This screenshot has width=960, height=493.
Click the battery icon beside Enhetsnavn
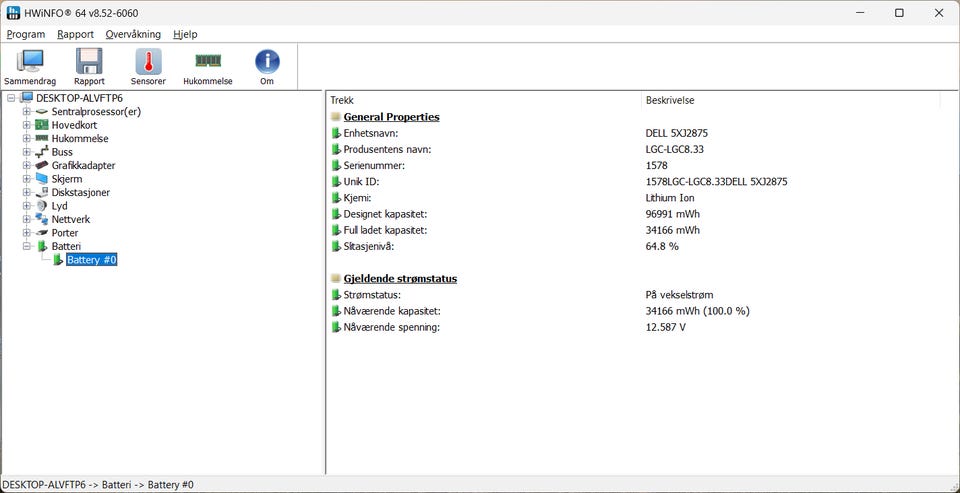tap(336, 133)
